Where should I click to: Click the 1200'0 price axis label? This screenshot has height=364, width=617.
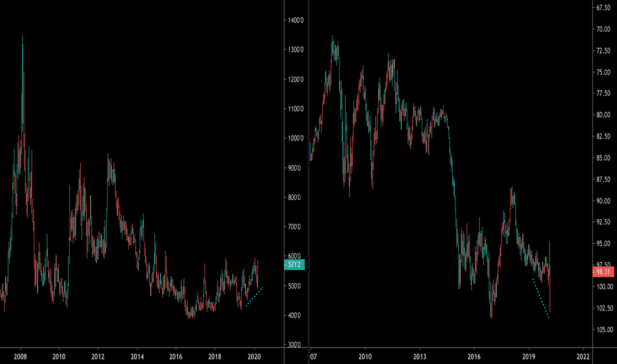(x=296, y=79)
